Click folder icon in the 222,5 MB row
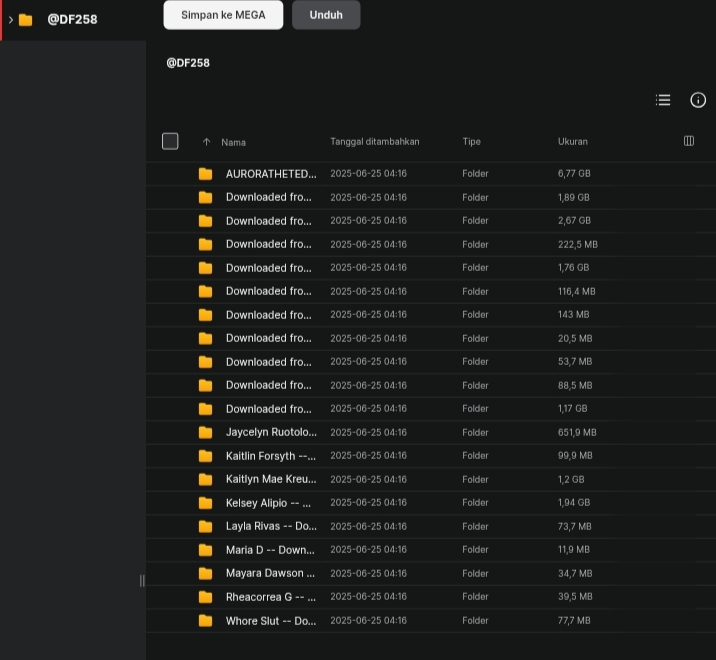This screenshot has width=716, height=660. pos(205,244)
